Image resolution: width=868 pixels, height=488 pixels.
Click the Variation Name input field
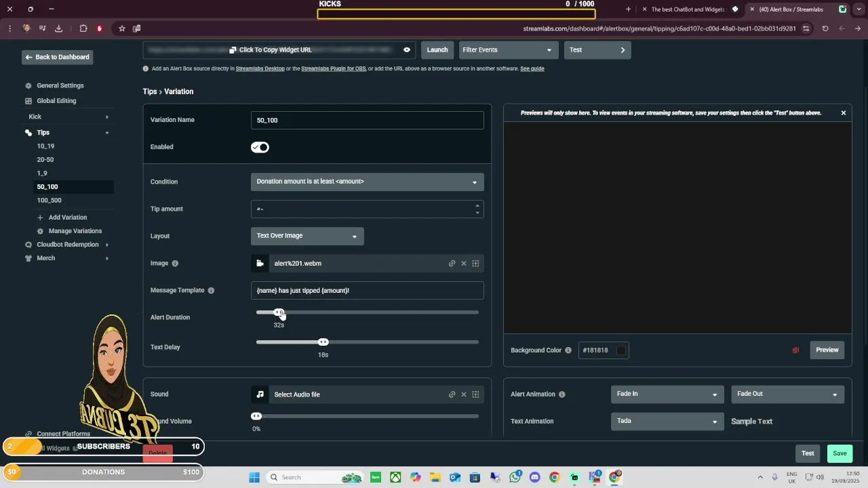367,120
